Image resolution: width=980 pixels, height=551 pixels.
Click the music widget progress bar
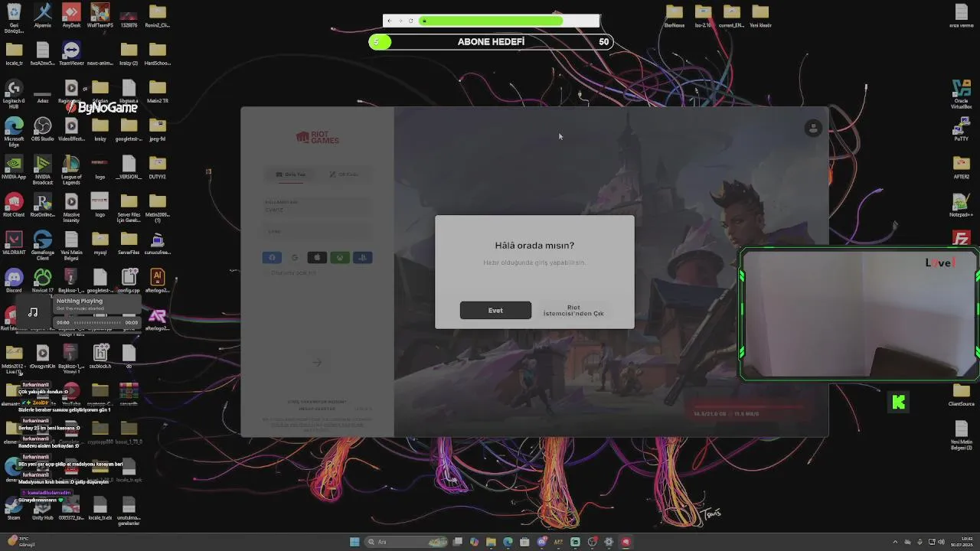tap(96, 322)
